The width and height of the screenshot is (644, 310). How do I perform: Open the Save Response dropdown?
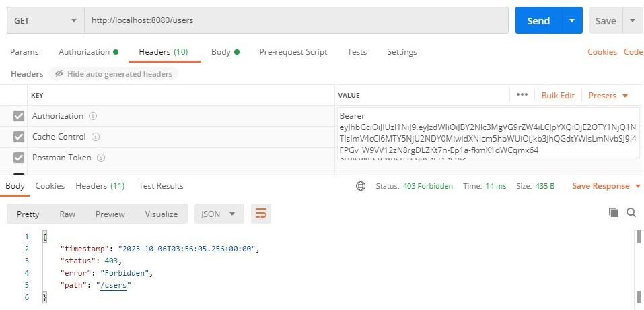pyautogui.click(x=606, y=186)
